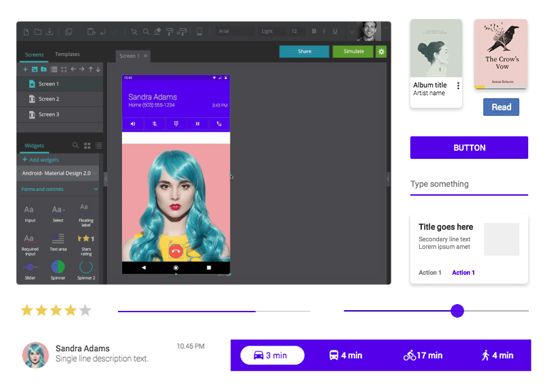Open the Light font weight dropdown
Viewport: 548px width, 392px height.
click(x=272, y=31)
